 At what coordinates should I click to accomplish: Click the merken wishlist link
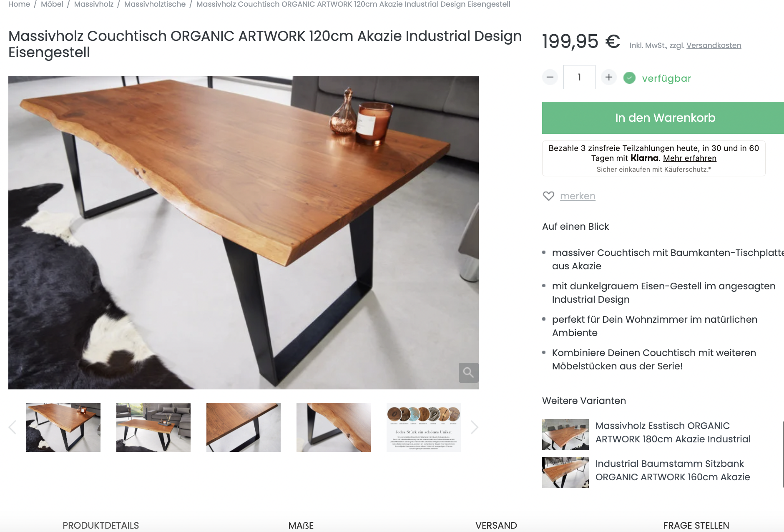[578, 196]
